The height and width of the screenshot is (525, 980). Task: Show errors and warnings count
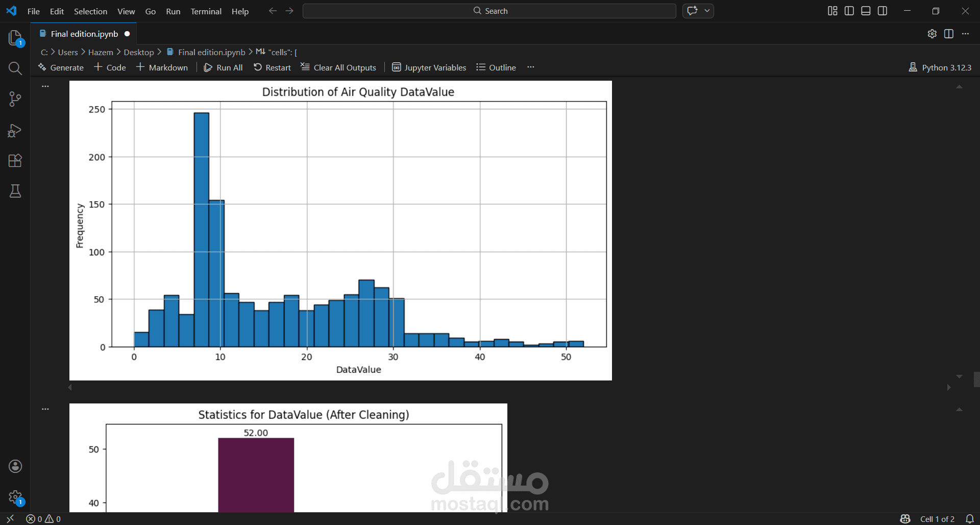[x=43, y=519]
